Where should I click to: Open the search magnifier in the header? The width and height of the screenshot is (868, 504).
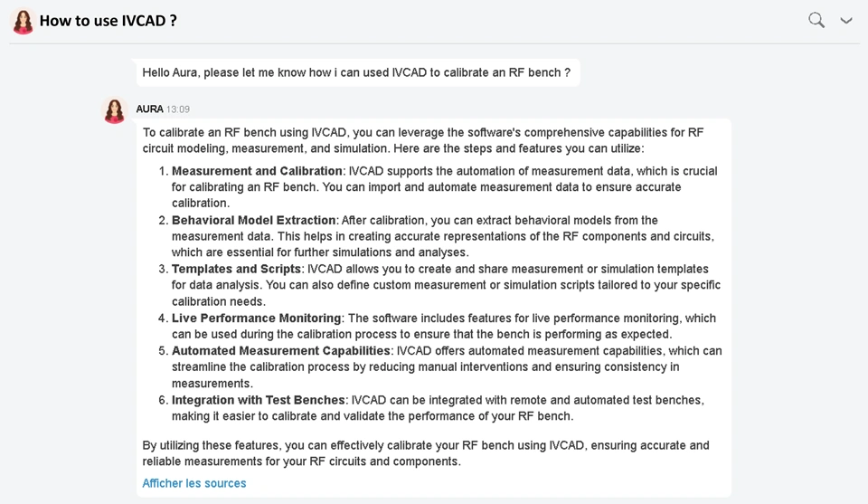pos(816,20)
